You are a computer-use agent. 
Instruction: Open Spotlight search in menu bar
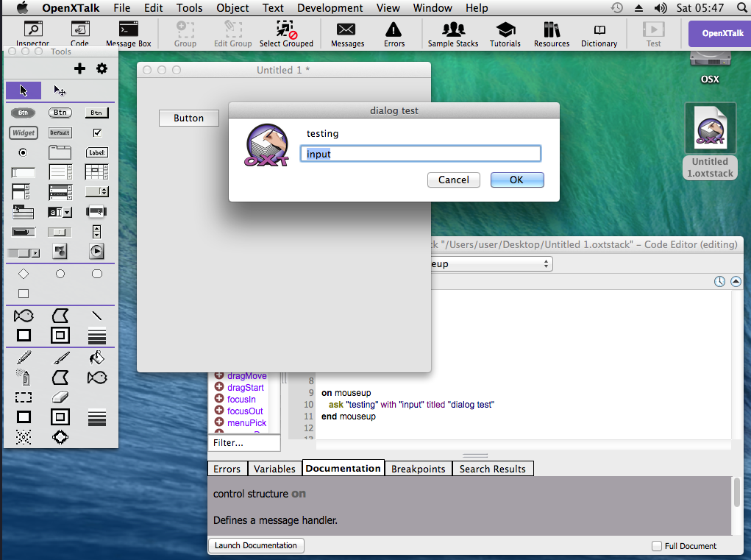(x=742, y=8)
